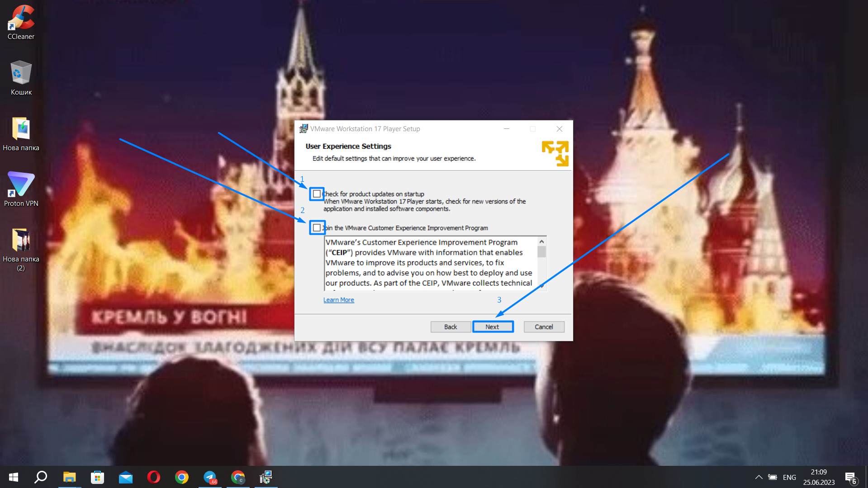
Task: Open Opera browser from taskbar
Action: (x=153, y=477)
